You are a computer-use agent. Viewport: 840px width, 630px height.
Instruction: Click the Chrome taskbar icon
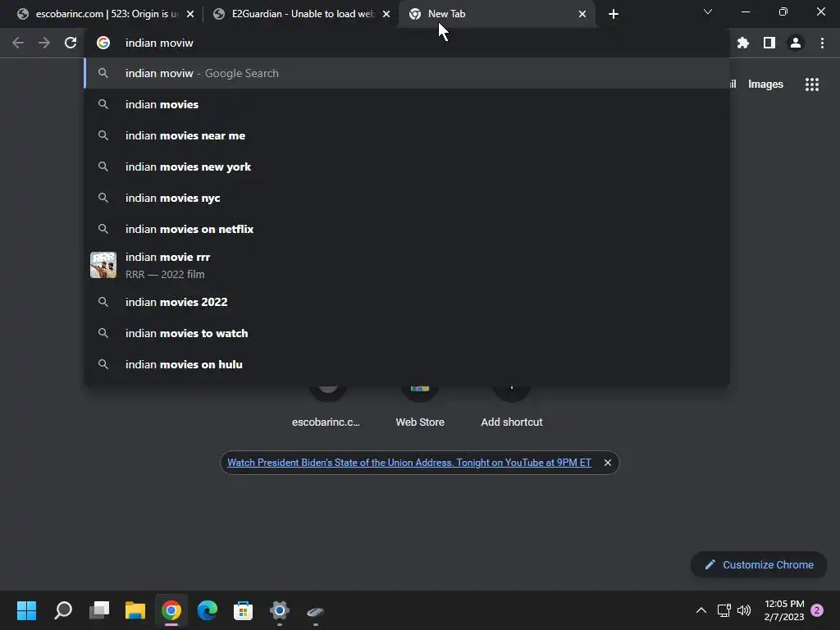[171, 610]
